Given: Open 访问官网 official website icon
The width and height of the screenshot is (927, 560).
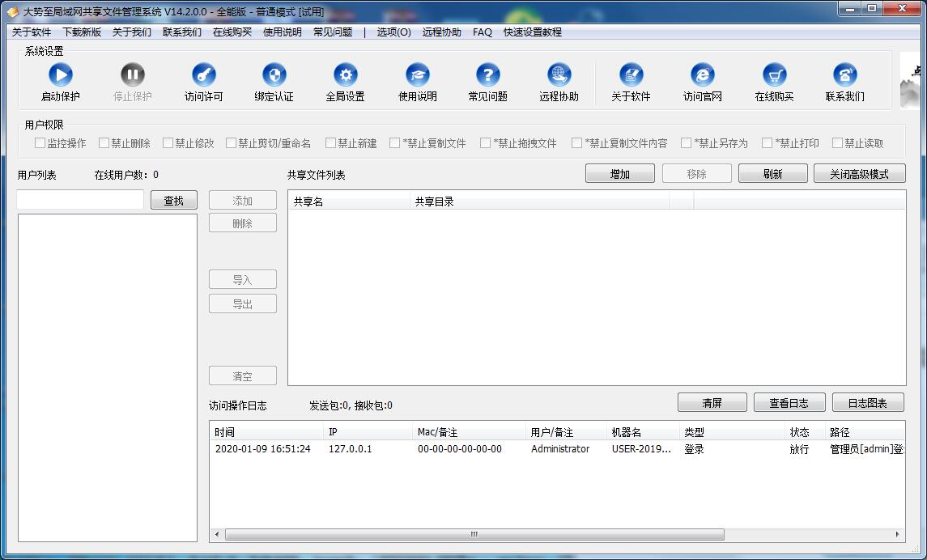Looking at the screenshot, I should click(701, 81).
